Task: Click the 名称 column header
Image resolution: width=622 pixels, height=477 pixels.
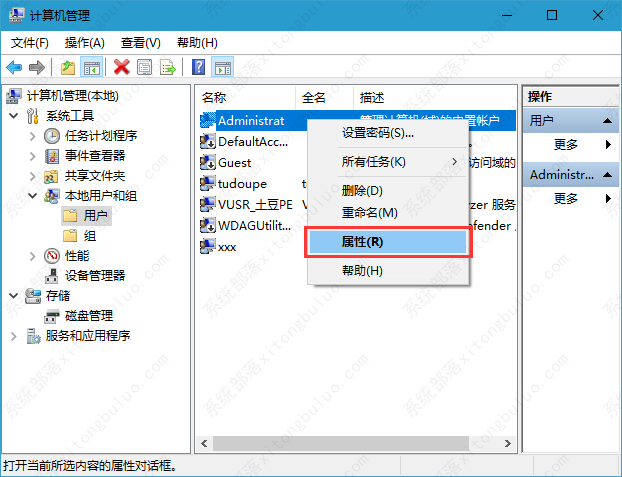Action: 214,97
